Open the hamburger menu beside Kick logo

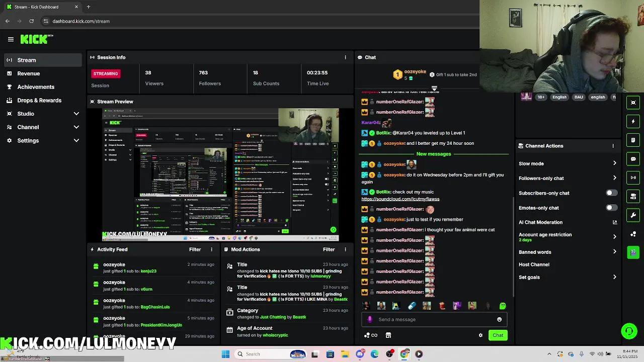click(11, 39)
